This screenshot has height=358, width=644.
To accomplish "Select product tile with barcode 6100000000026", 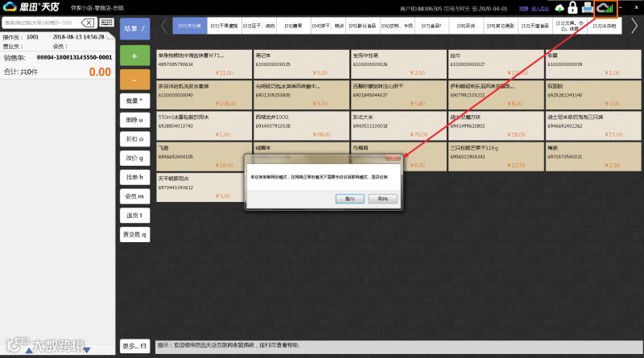I will pos(398,64).
